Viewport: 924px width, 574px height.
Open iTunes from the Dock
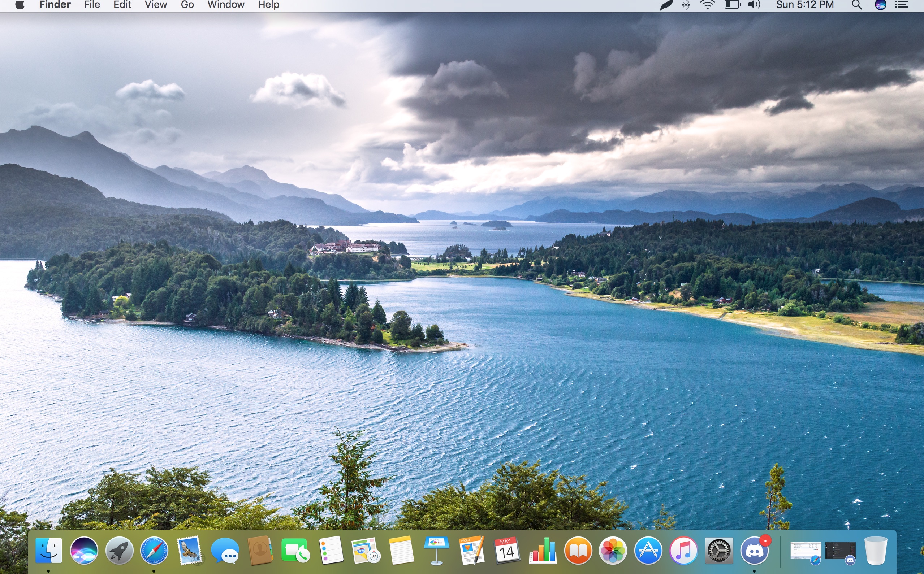(x=683, y=550)
